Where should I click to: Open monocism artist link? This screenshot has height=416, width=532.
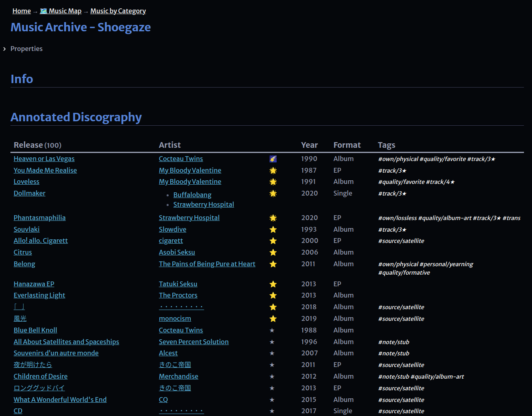[175, 318]
